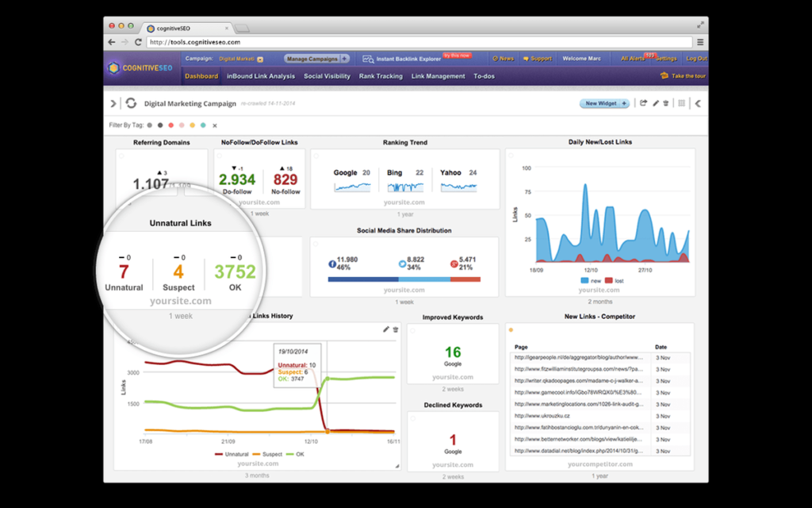Delete the Links History widget via trash icon
812x508 pixels.
click(396, 329)
